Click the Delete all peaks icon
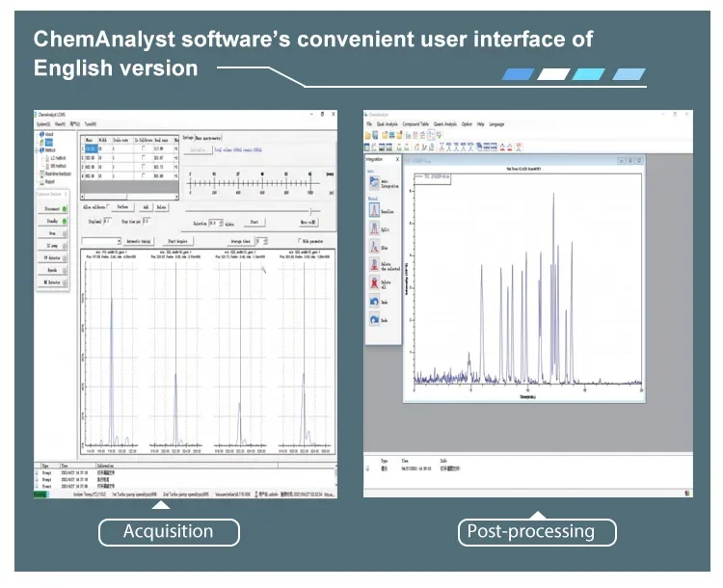This screenshot has height=588, width=723. pyautogui.click(x=374, y=282)
